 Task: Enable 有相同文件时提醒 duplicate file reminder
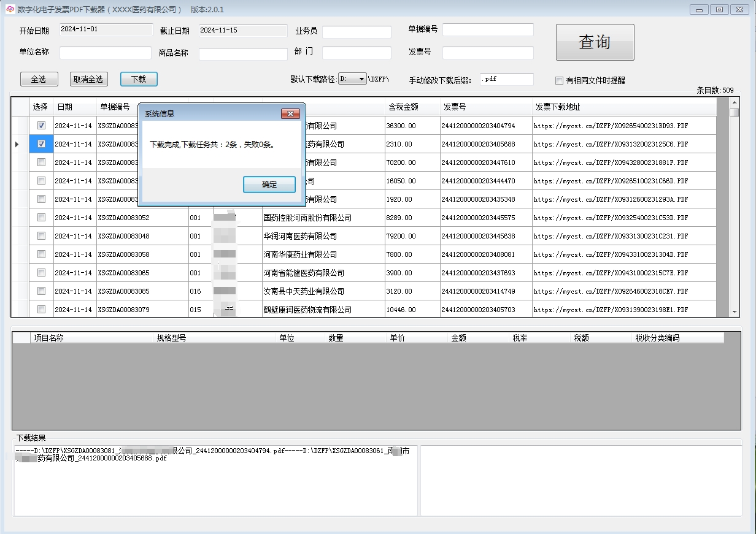559,80
